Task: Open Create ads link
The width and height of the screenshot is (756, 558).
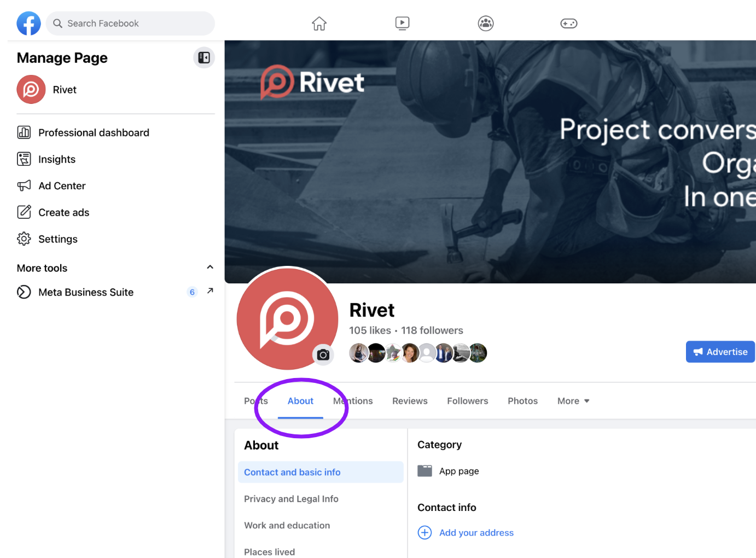Action: point(63,212)
